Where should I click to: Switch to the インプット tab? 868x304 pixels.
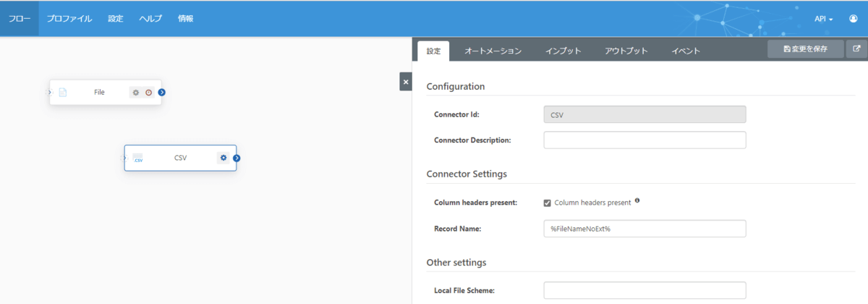(563, 51)
